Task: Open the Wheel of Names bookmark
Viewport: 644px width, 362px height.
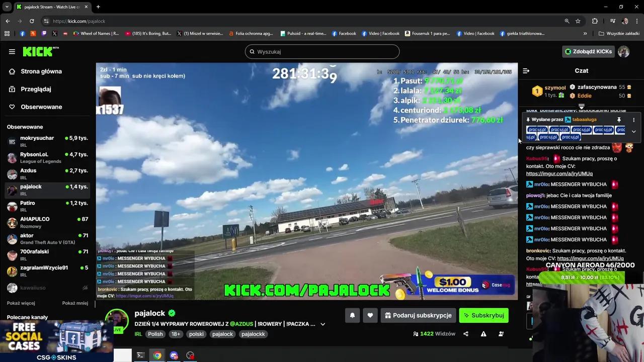Action: 96,34
